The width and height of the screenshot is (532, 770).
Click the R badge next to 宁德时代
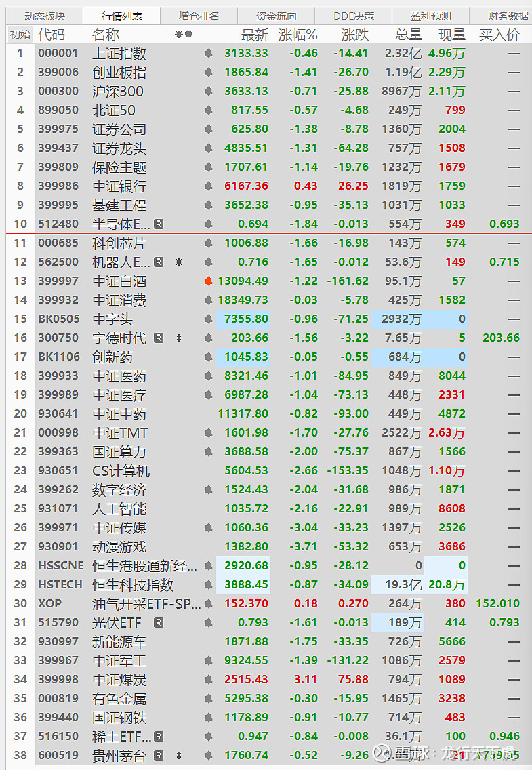159,338
